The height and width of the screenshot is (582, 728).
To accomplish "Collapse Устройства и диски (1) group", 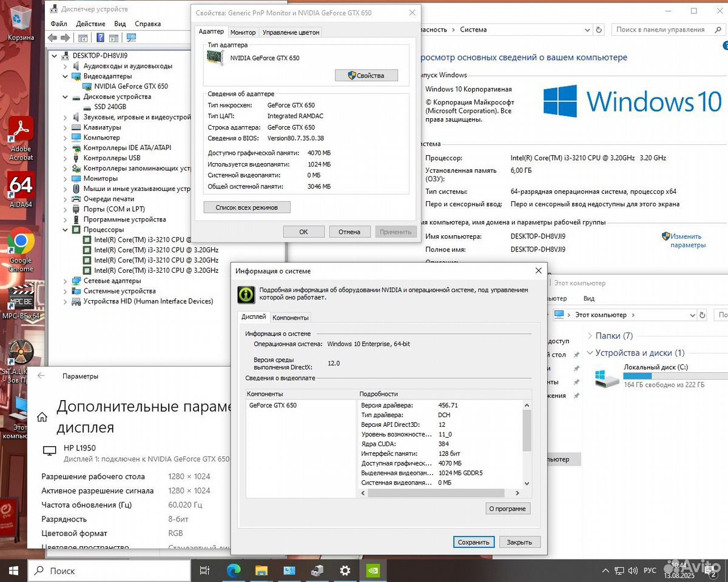I will [x=590, y=353].
